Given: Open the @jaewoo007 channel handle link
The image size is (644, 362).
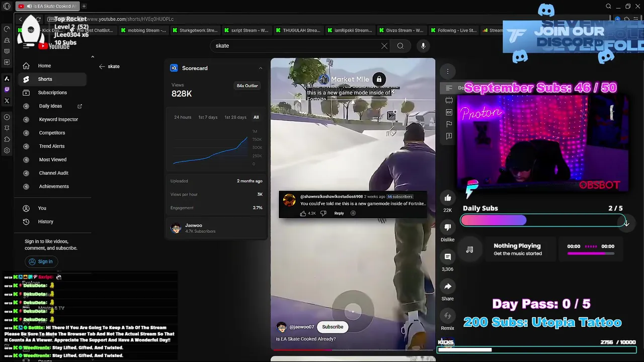Looking at the screenshot, I should click(x=301, y=327).
